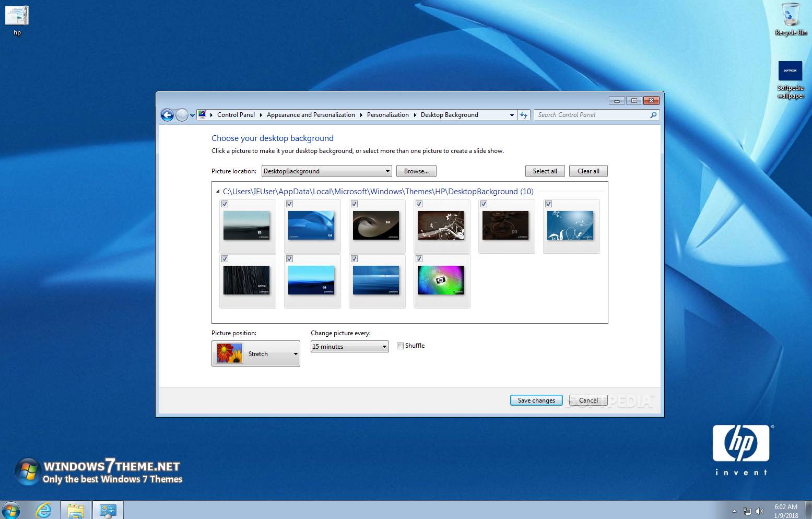Click the DesktopBackground folder path header
Viewport: 812px width, 519px height.
coord(378,192)
